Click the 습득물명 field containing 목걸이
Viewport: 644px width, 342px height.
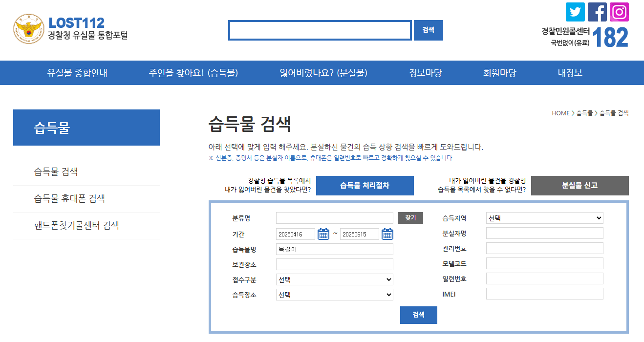pos(335,249)
